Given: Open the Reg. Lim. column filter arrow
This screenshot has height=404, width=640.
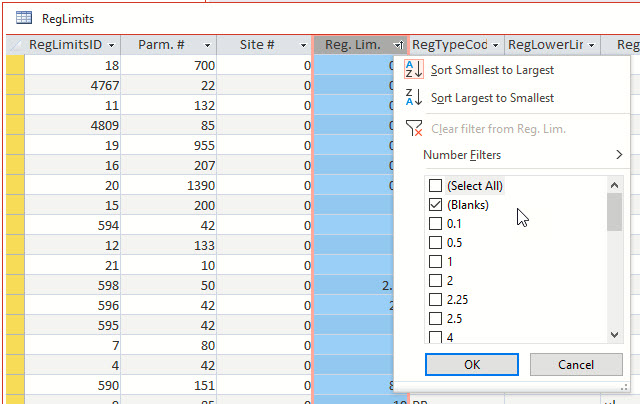Looking at the screenshot, I should point(398,45).
